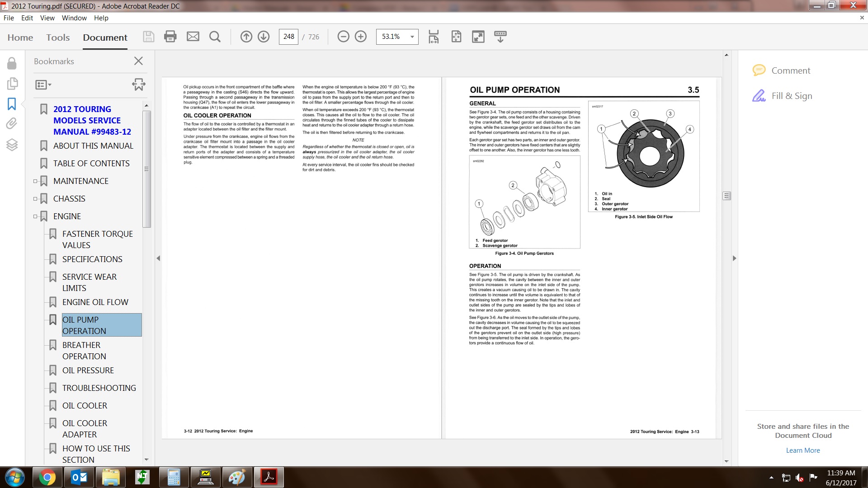Open the View menu
Image resolution: width=868 pixels, height=488 pixels.
[47, 18]
